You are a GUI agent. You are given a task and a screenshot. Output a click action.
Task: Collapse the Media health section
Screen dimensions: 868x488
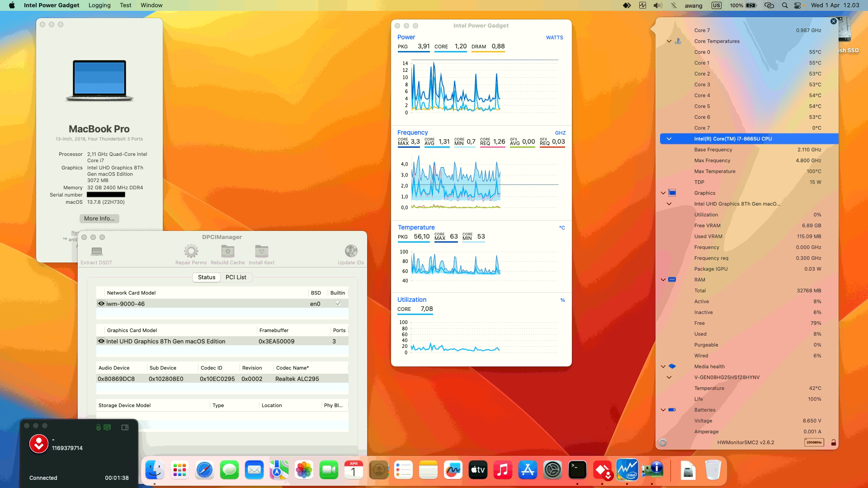pyautogui.click(x=663, y=366)
